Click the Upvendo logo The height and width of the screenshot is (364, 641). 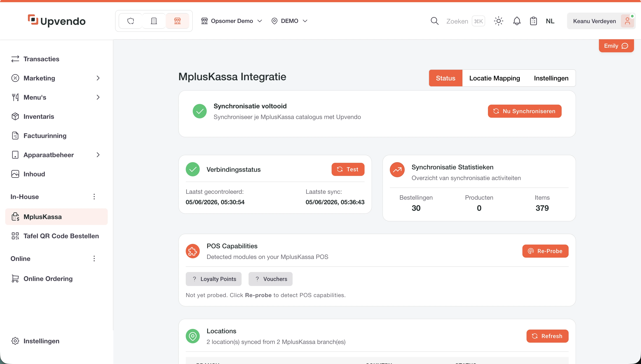(56, 21)
